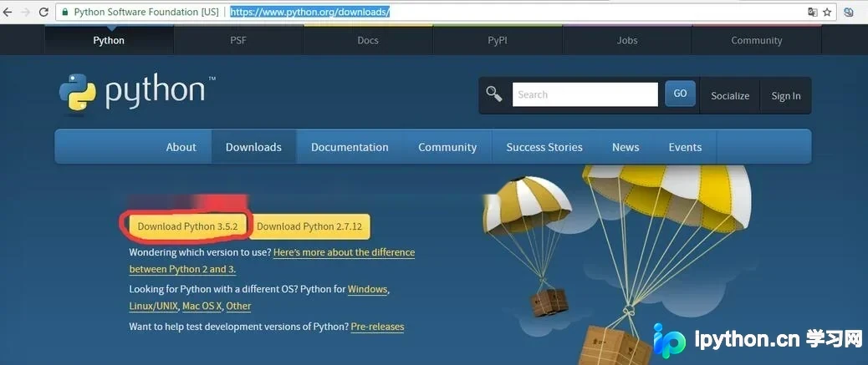Click the magnifying glass search icon
The image size is (868, 365).
493,94
